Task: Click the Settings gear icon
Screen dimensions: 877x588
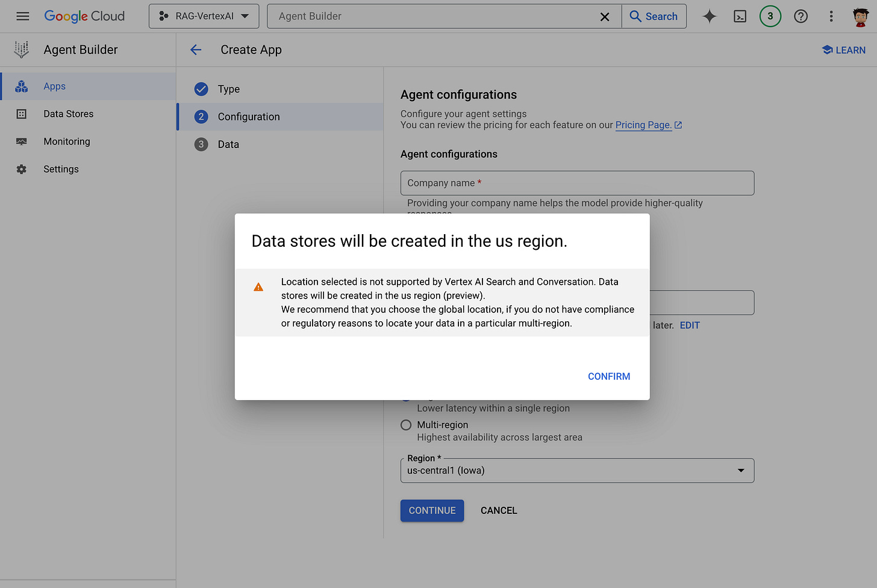Action: (x=22, y=169)
